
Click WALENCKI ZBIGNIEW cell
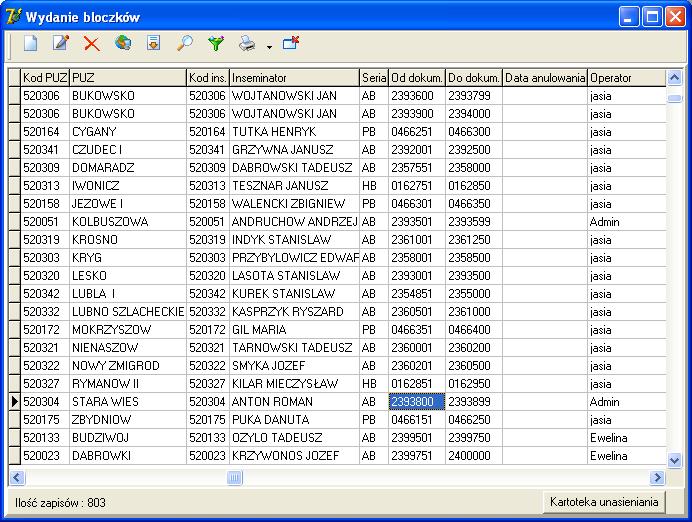click(x=294, y=203)
